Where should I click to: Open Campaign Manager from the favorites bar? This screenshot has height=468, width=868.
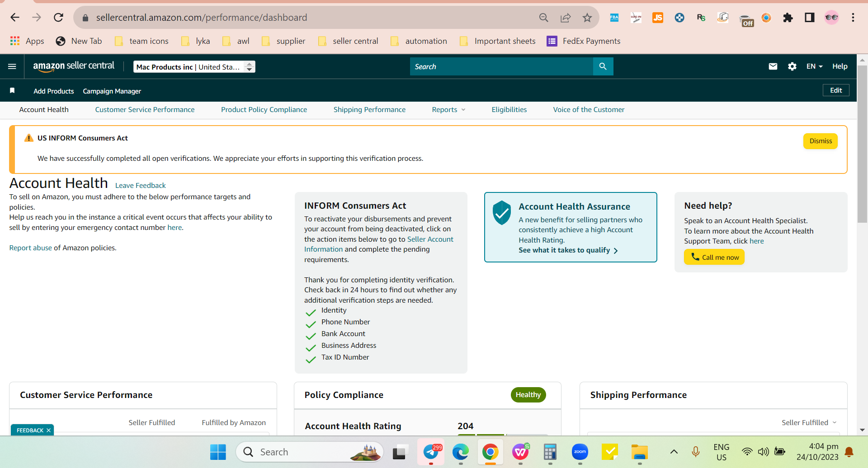112,91
